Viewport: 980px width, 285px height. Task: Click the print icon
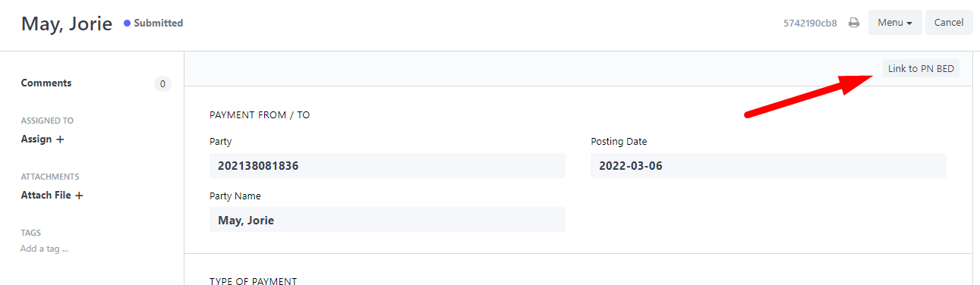pos(854,23)
